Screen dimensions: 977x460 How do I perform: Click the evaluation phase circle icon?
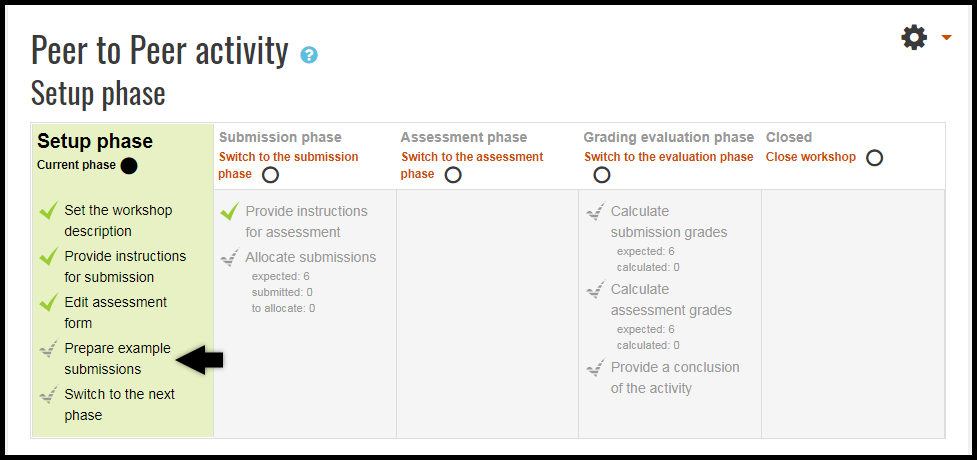coord(601,175)
